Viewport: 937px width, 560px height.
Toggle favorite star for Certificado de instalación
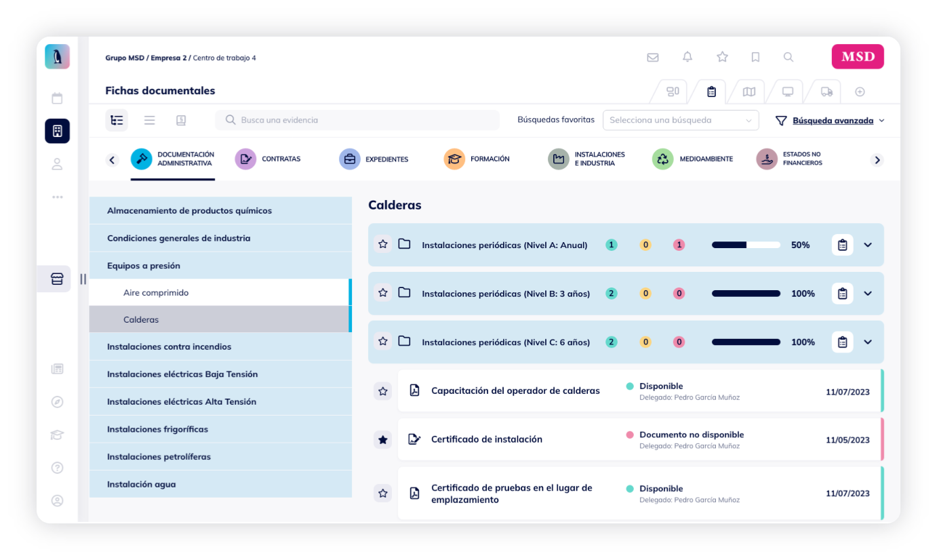pyautogui.click(x=383, y=440)
